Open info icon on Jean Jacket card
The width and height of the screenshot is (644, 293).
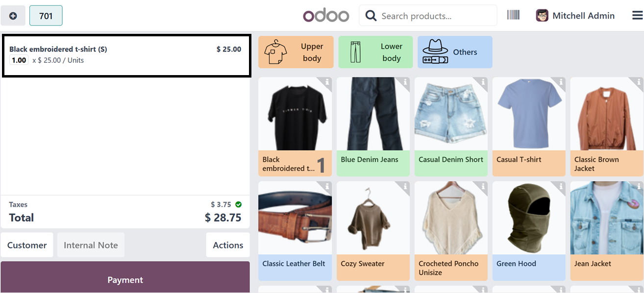[639, 186]
